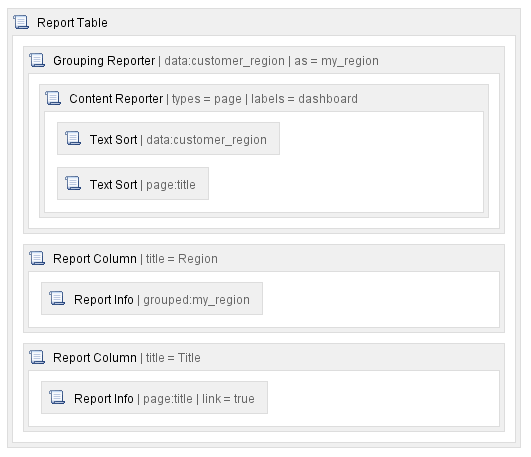Click the icon beside Text Sort data:customer_region
Screen dimensions: 531x457
tap(73, 139)
